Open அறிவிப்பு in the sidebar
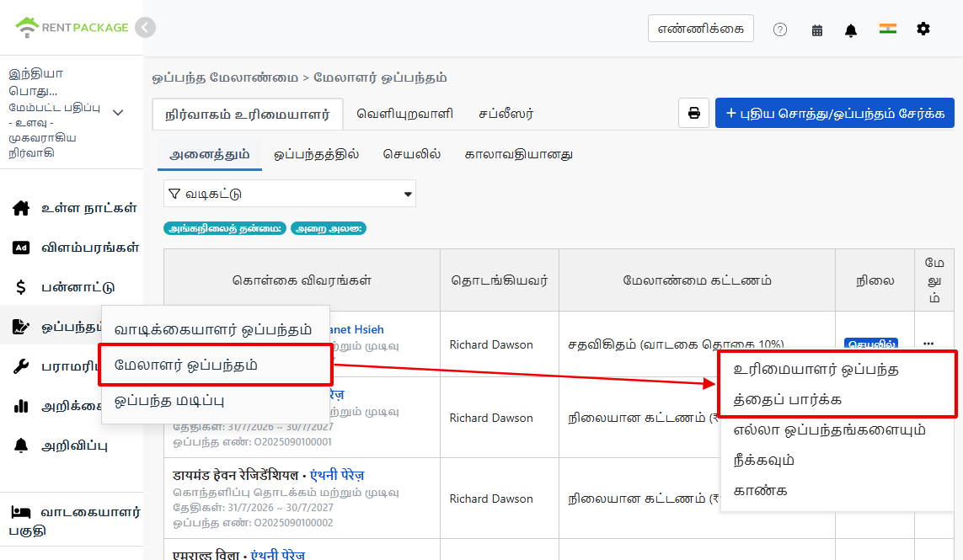This screenshot has width=963, height=560. pyautogui.click(x=74, y=445)
